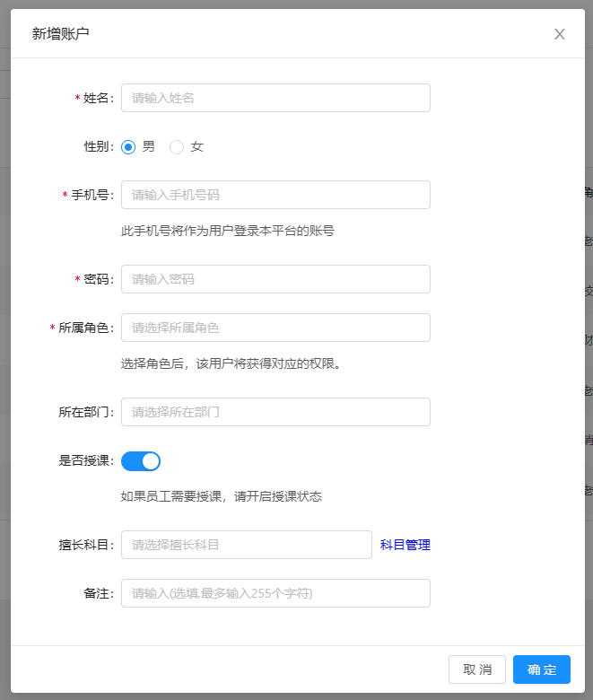Image resolution: width=593 pixels, height=700 pixels.
Task: Toggle the 是否授课 switch
Action: 141,461
